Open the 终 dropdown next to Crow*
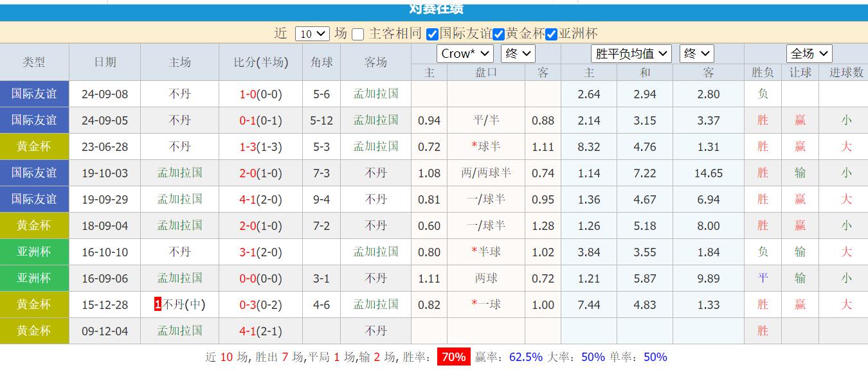Image resolution: width=868 pixels, height=370 pixels. click(x=517, y=54)
